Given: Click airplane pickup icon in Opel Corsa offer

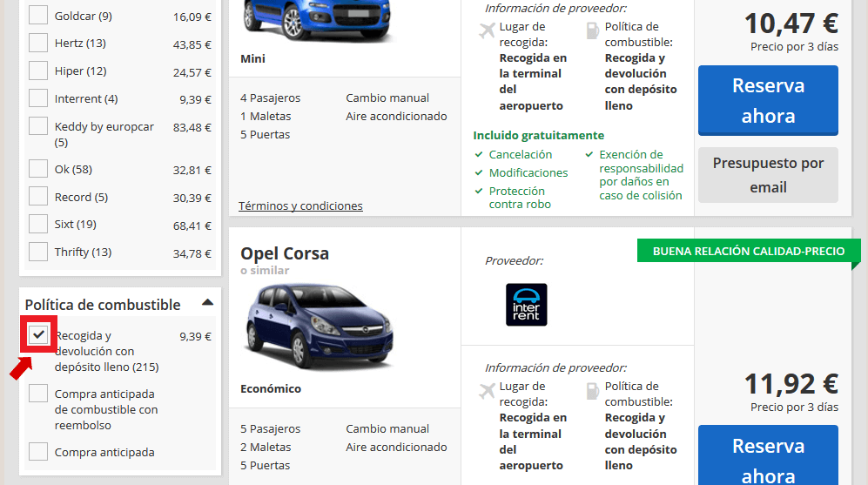Looking at the screenshot, I should [x=488, y=390].
